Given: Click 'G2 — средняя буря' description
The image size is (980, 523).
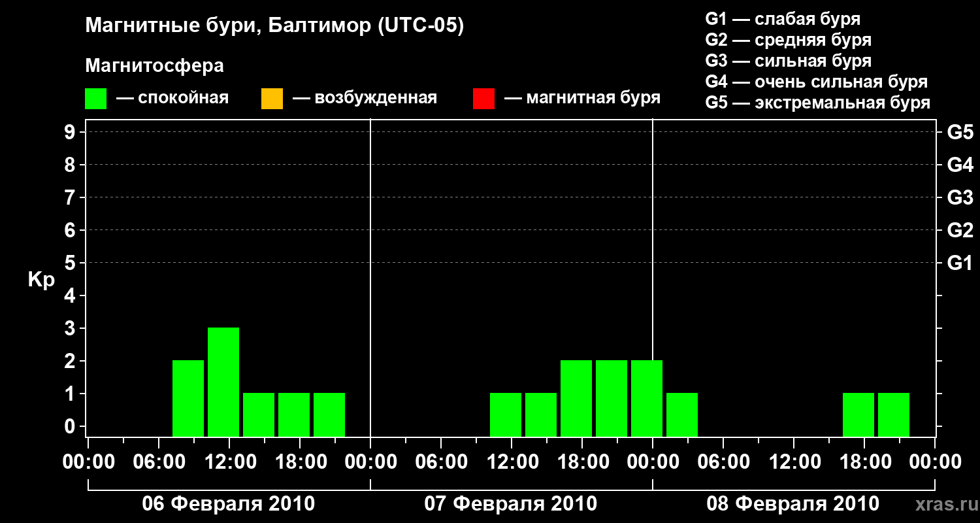Looking at the screenshot, I should [x=789, y=40].
